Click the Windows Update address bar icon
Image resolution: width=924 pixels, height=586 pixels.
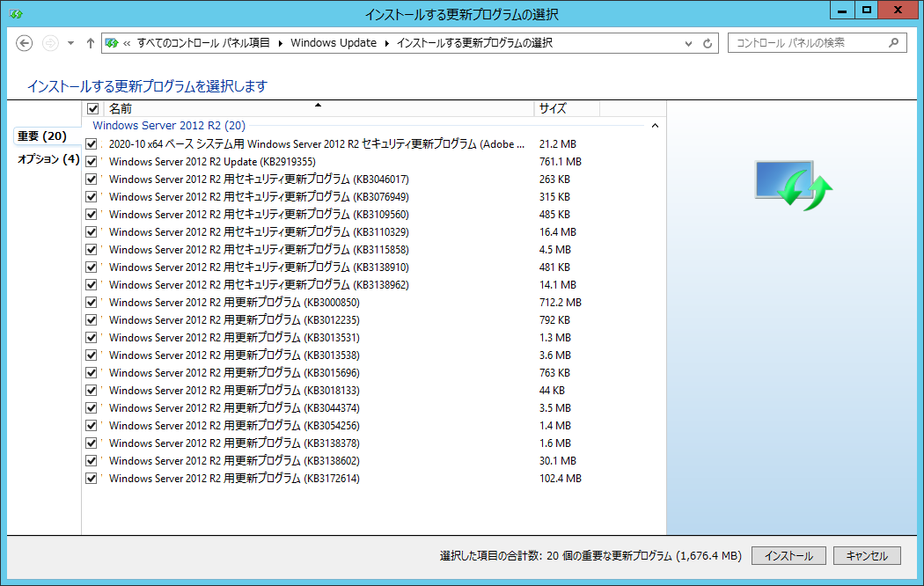[x=112, y=43]
